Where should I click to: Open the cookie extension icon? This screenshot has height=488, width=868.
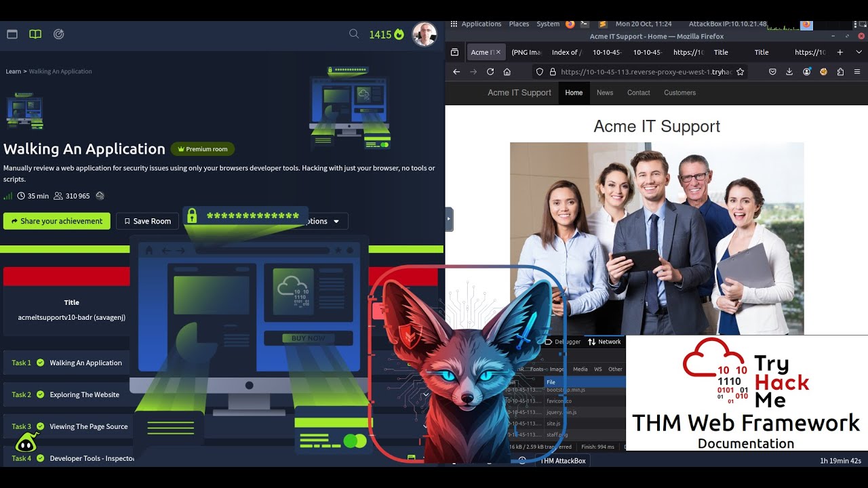coord(824,72)
